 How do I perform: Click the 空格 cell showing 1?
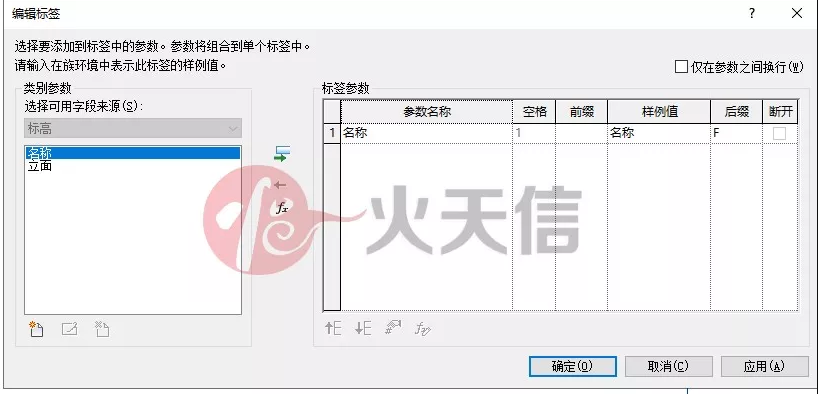pyautogui.click(x=534, y=133)
